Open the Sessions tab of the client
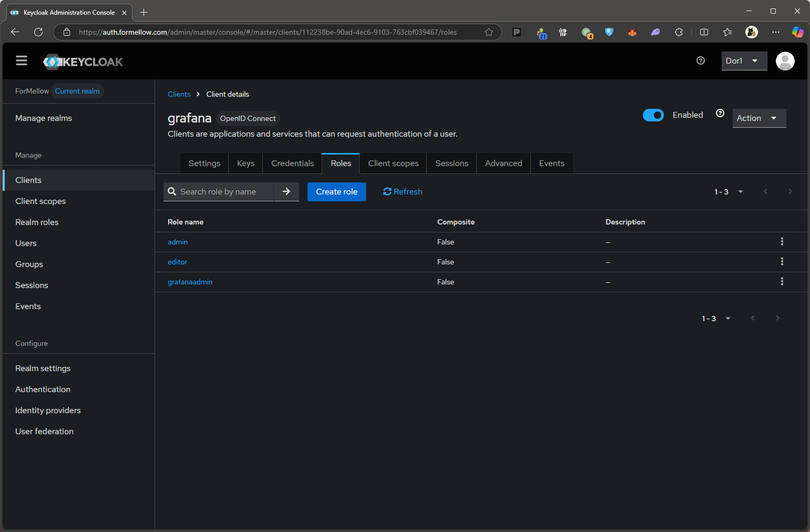The height and width of the screenshot is (532, 810). [x=452, y=163]
